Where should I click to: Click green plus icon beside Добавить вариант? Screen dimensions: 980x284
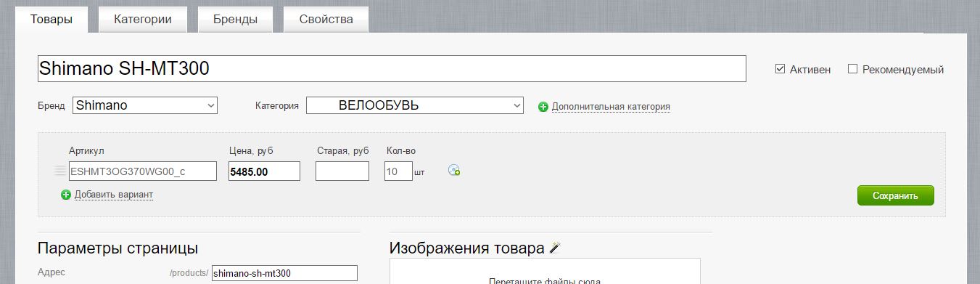(x=66, y=195)
